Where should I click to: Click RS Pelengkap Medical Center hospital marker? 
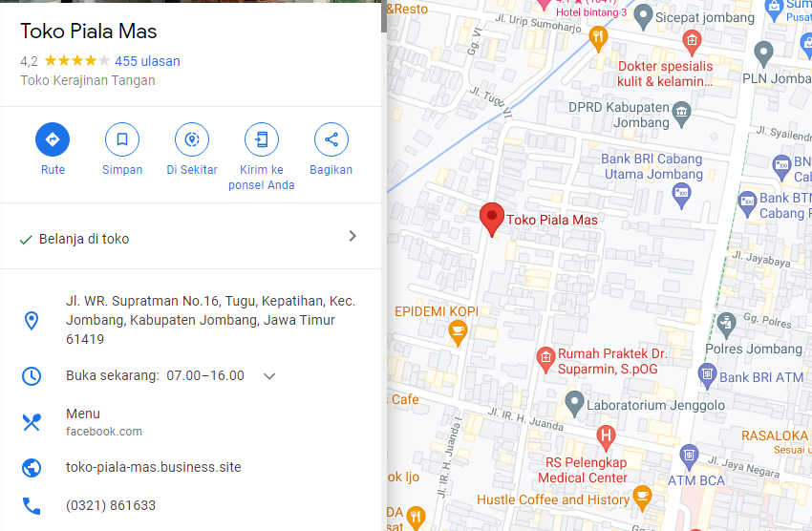[x=606, y=437]
